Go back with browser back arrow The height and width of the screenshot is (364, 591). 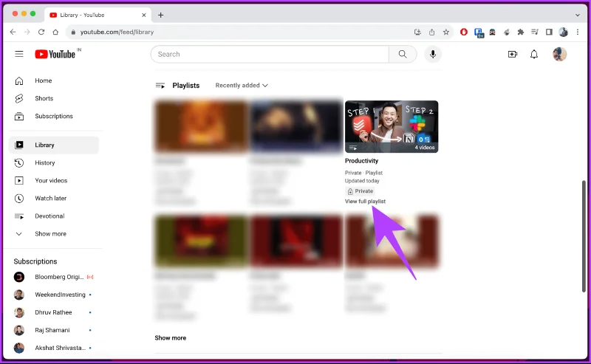[x=13, y=32]
